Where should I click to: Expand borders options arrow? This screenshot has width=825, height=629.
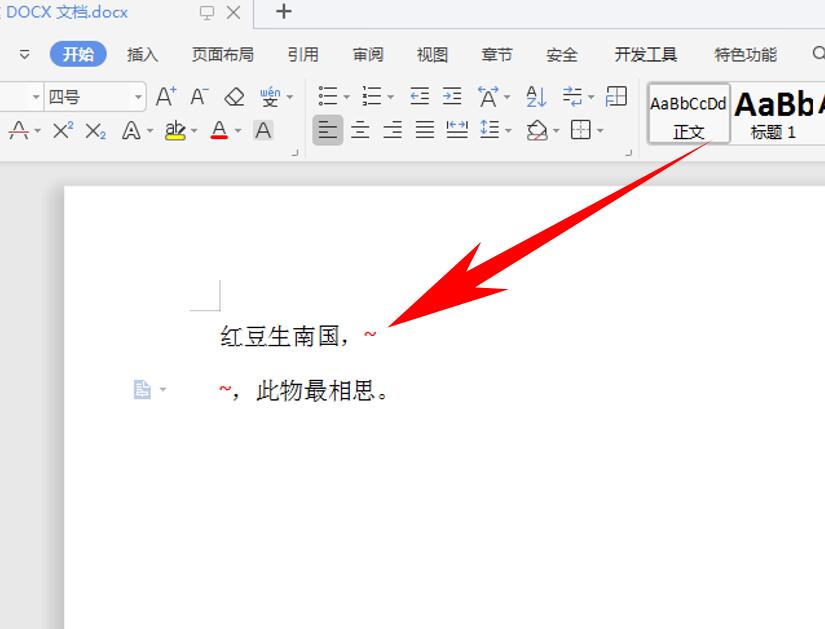599,131
